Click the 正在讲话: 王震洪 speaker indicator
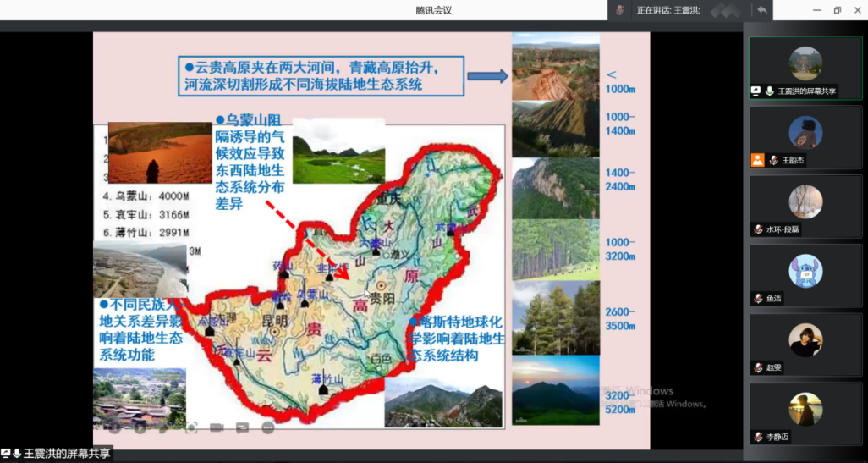The height and width of the screenshot is (463, 868). [x=667, y=10]
